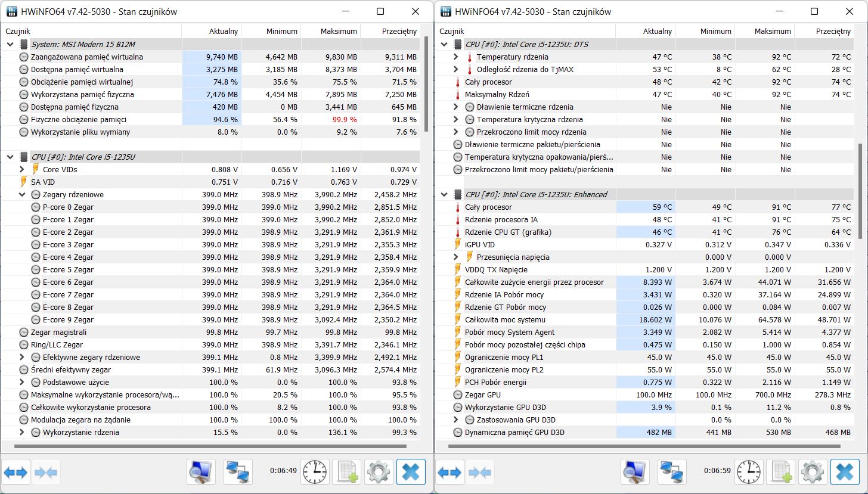Expand Core VIDs row
Image resolution: width=868 pixels, height=494 pixels.
pyautogui.click(x=22, y=169)
